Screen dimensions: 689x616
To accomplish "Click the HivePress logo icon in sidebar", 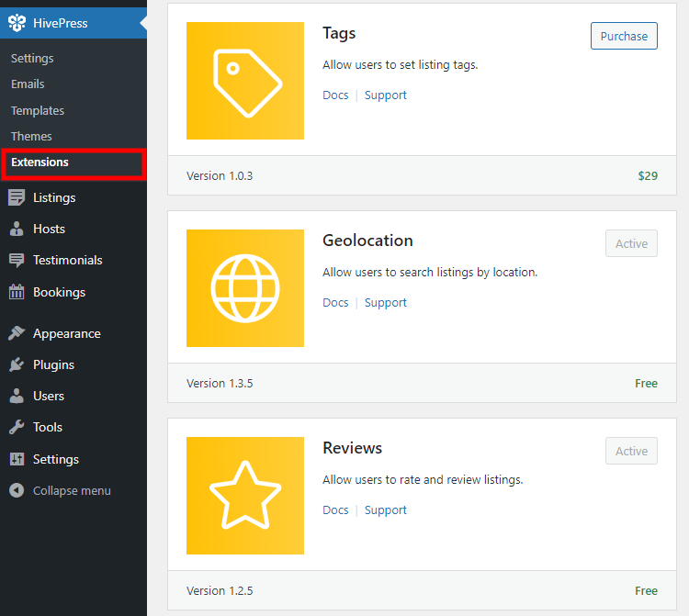I will point(17,23).
